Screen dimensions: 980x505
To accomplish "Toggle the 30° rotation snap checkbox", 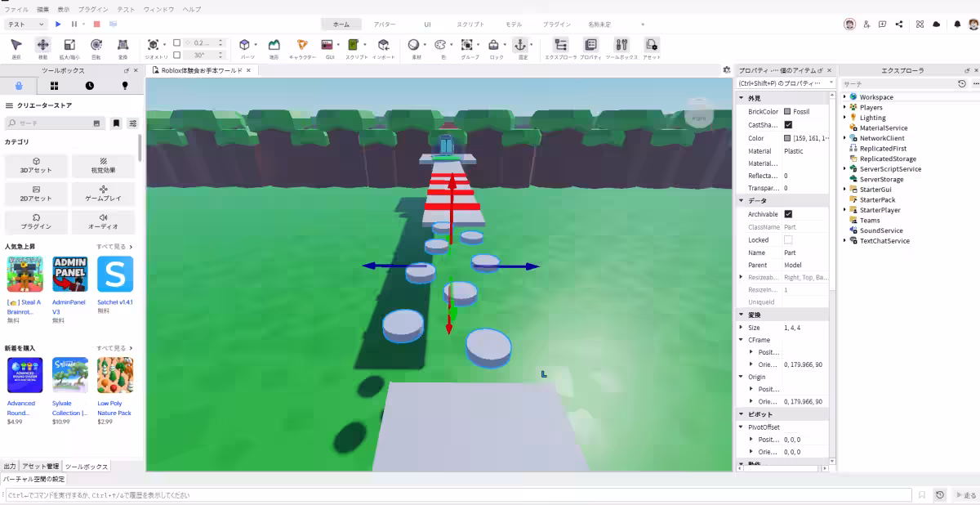I will pos(177,55).
